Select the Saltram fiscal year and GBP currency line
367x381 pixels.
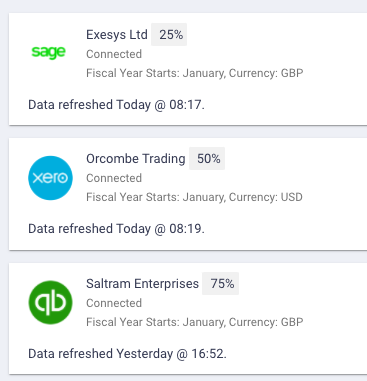pos(195,322)
